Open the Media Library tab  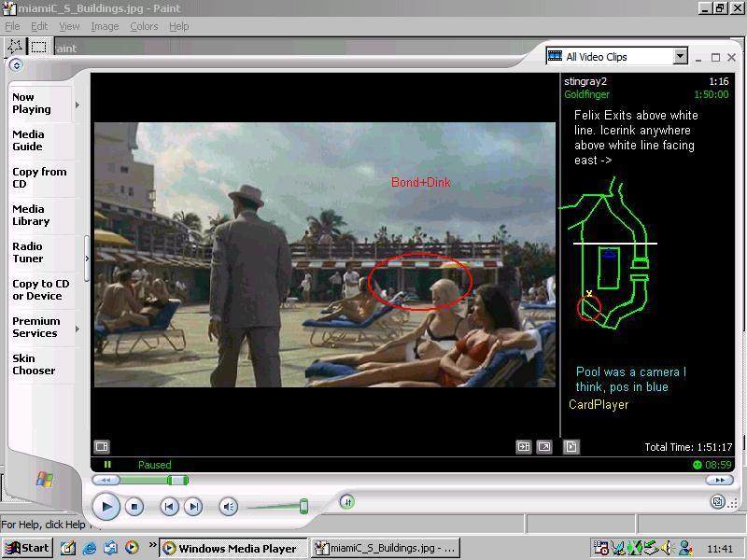[x=31, y=216]
